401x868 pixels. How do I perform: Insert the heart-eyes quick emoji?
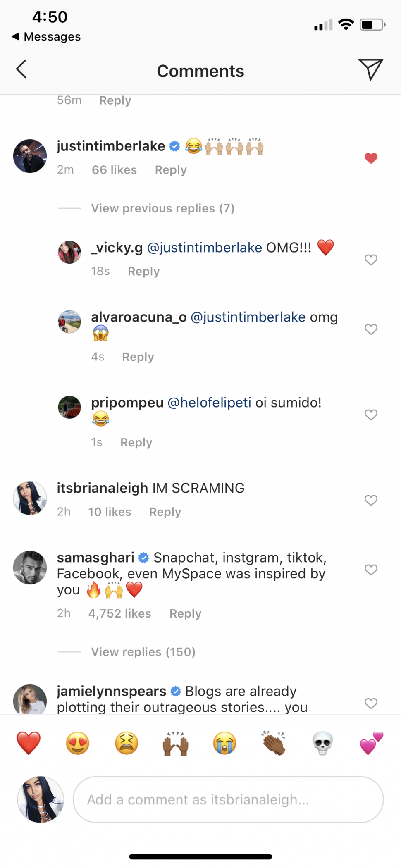tap(78, 743)
